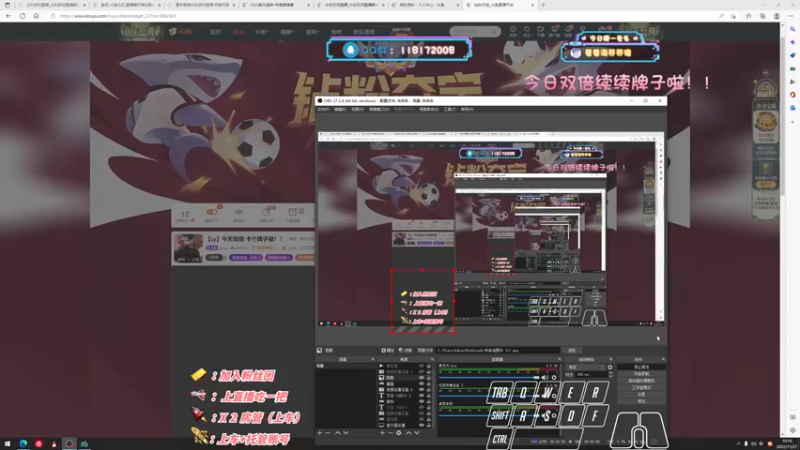Pop out the Scenes dock
Screen dimensions: 800x450
[x=372, y=359]
